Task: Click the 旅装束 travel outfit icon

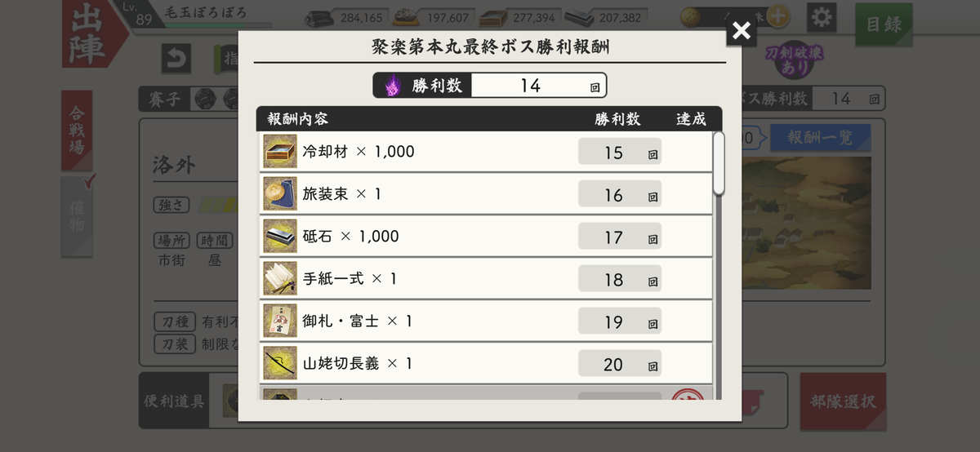Action: [x=280, y=194]
